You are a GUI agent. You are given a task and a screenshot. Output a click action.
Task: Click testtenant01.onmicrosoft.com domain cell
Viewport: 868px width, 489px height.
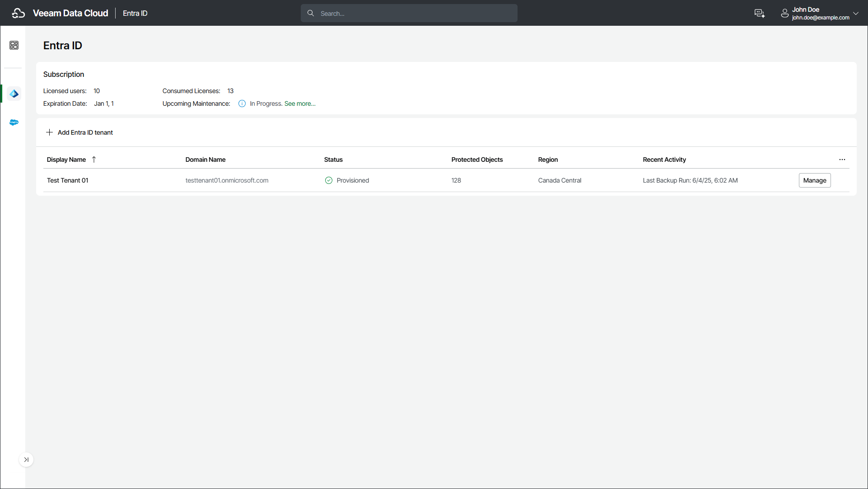(227, 180)
